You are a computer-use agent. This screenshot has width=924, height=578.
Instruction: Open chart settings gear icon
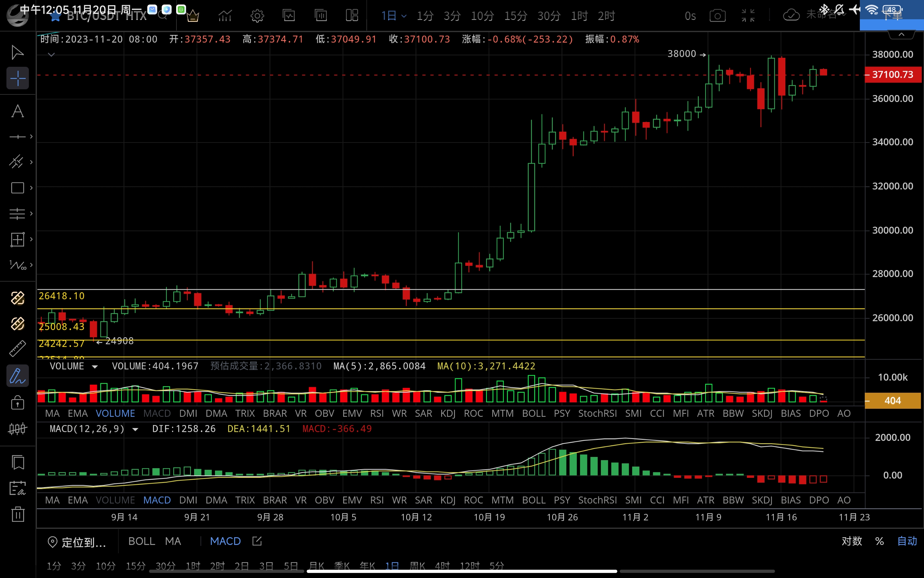tap(257, 16)
